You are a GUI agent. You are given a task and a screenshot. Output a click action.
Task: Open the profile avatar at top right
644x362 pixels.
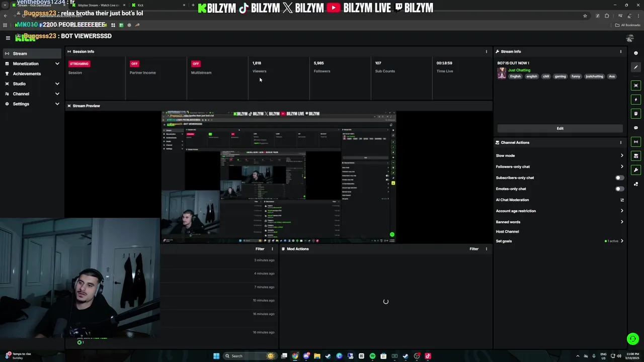pyautogui.click(x=630, y=38)
